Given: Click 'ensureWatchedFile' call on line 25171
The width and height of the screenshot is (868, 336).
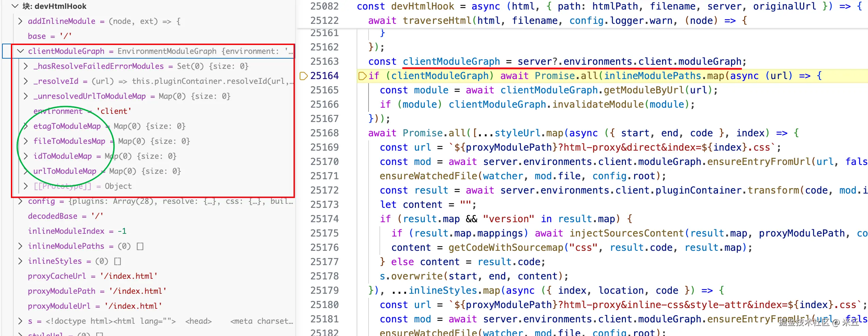Looking at the screenshot, I should (x=429, y=176).
